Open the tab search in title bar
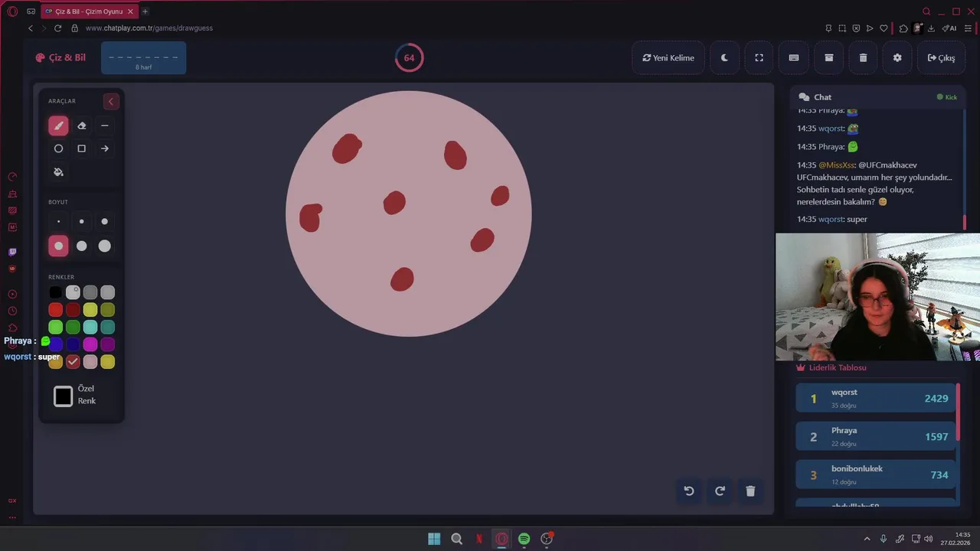 tap(926, 11)
